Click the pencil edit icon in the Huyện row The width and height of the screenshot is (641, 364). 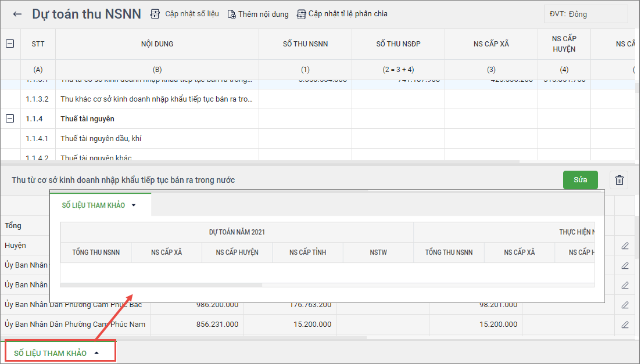point(625,246)
